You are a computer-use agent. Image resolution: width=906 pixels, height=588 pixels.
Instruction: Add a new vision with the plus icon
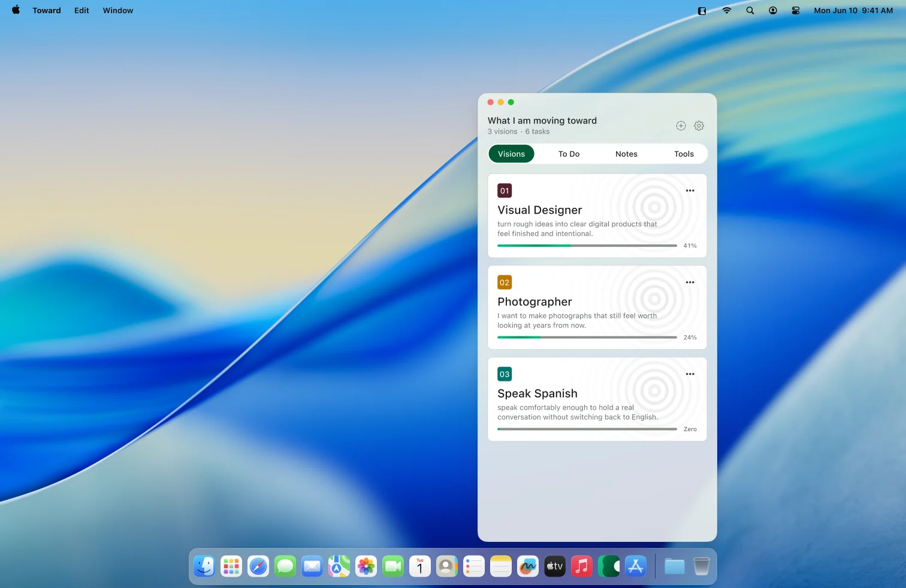[681, 126]
